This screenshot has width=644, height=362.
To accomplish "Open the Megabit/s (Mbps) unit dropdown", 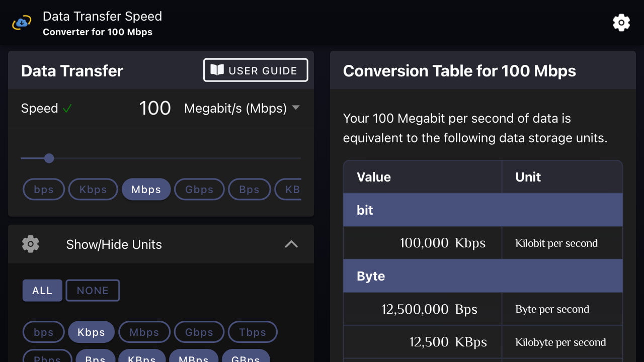I will (x=235, y=108).
